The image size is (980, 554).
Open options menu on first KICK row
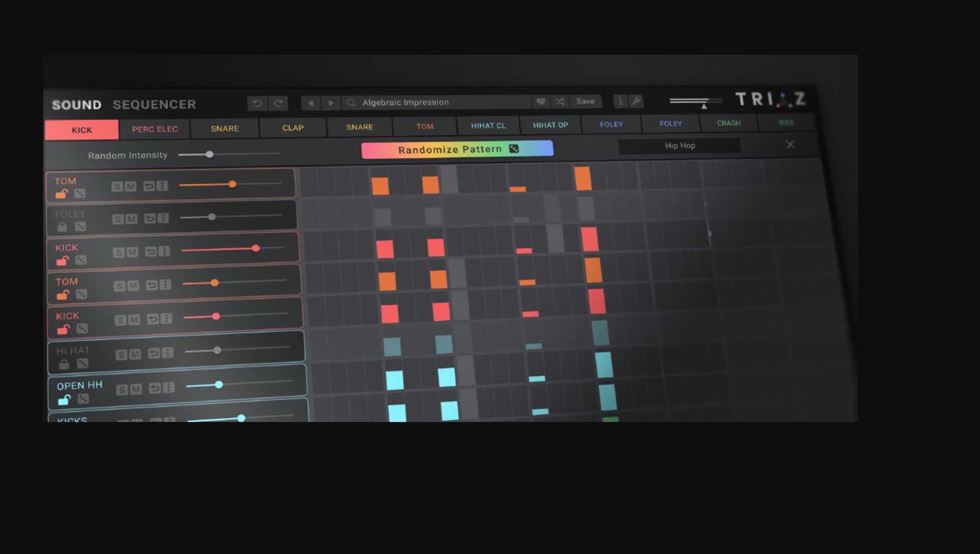164,251
